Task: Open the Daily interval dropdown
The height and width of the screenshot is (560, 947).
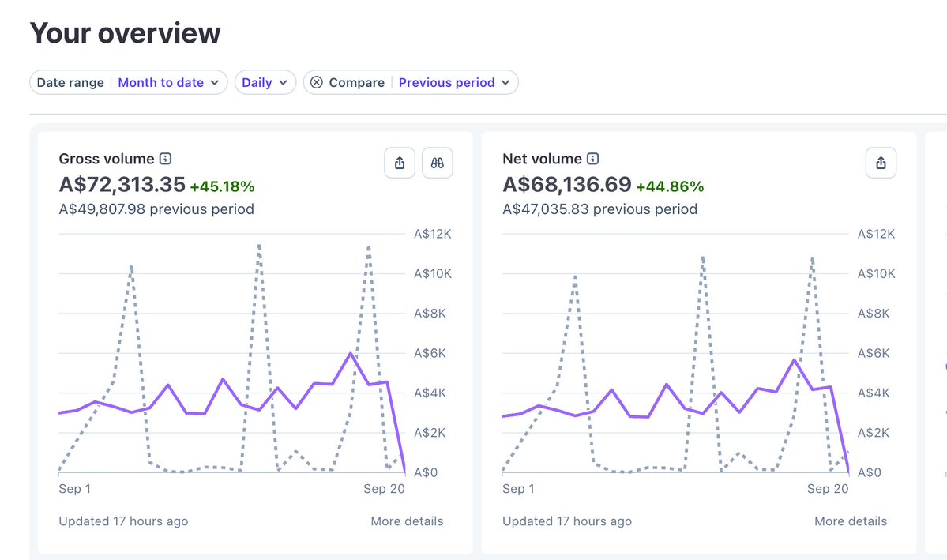Action: click(265, 82)
